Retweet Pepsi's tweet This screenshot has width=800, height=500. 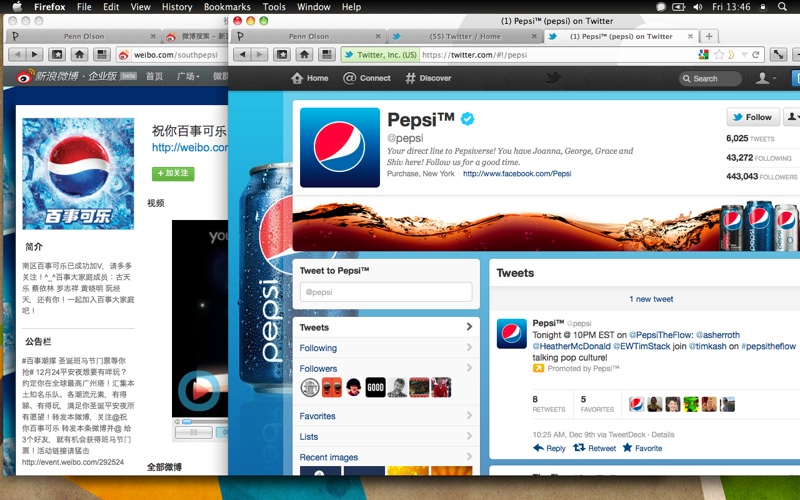594,448
